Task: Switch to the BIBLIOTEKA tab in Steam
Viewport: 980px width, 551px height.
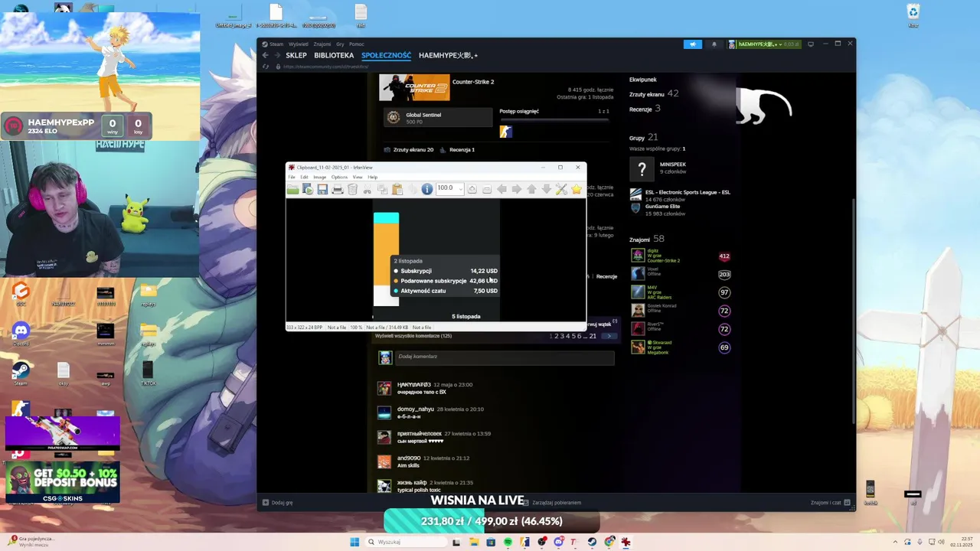Action: click(334, 56)
